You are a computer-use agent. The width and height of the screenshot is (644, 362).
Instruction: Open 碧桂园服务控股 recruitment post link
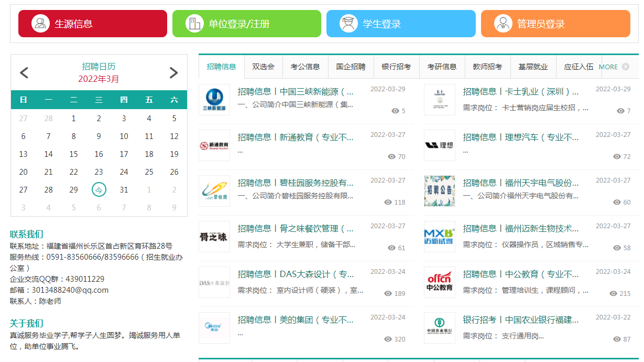tap(296, 183)
